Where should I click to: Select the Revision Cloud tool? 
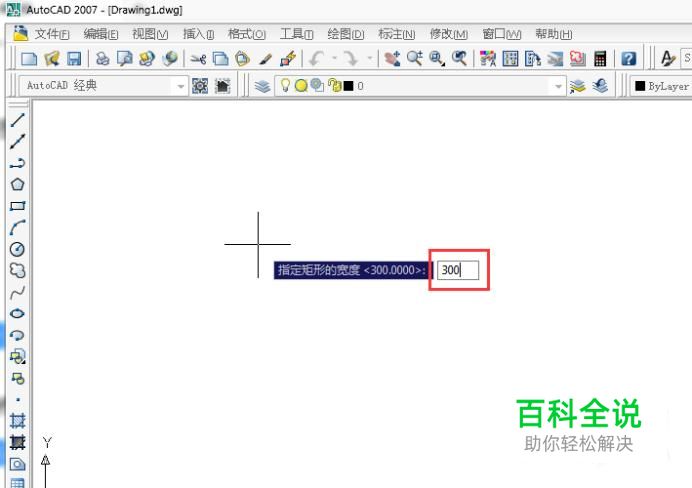pyautogui.click(x=18, y=270)
